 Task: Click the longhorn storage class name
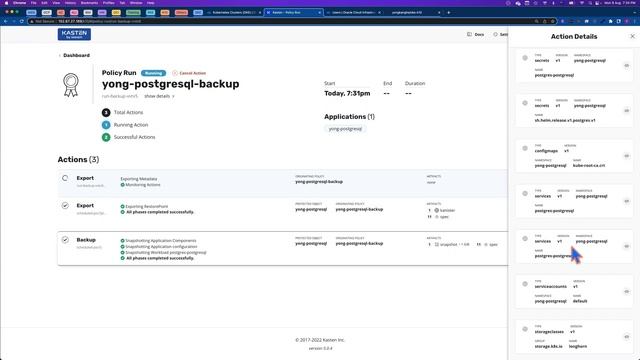coord(578,347)
